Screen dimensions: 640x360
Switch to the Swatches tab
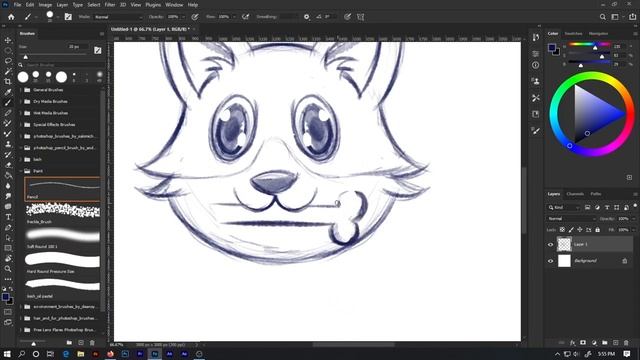pyautogui.click(x=573, y=33)
